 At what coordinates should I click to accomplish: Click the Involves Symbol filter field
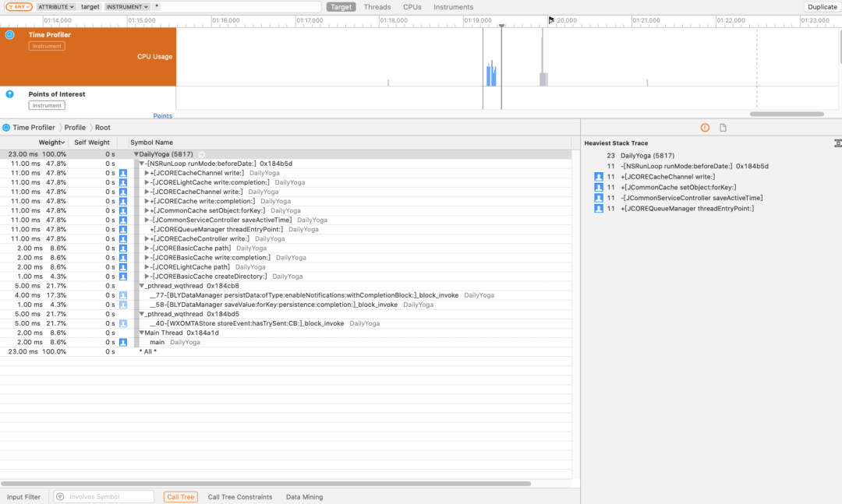click(x=104, y=497)
